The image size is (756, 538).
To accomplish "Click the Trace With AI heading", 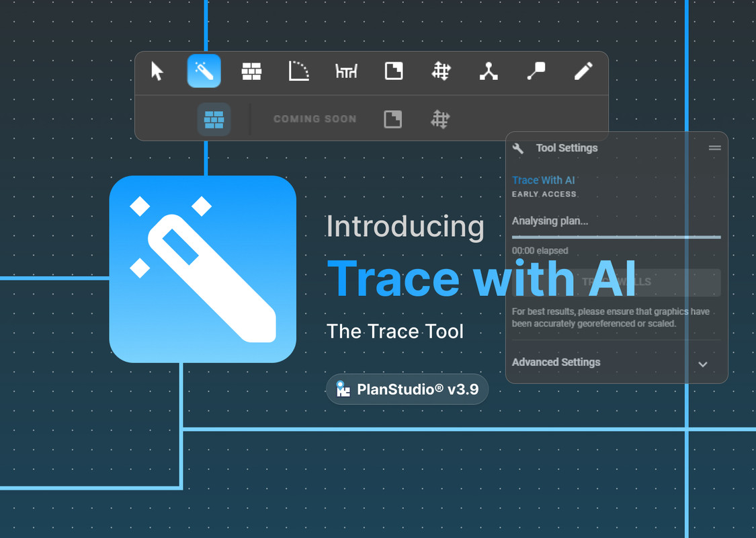I will pyautogui.click(x=544, y=180).
